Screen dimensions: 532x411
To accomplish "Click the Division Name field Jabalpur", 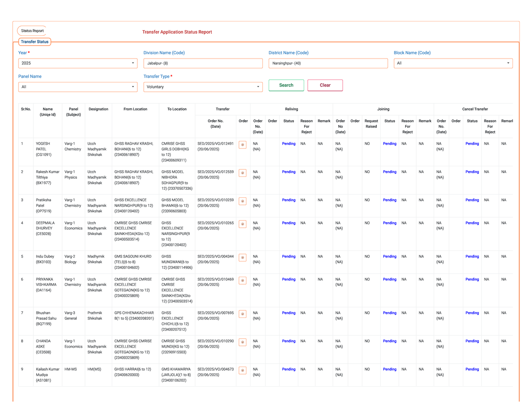I will 203,63.
